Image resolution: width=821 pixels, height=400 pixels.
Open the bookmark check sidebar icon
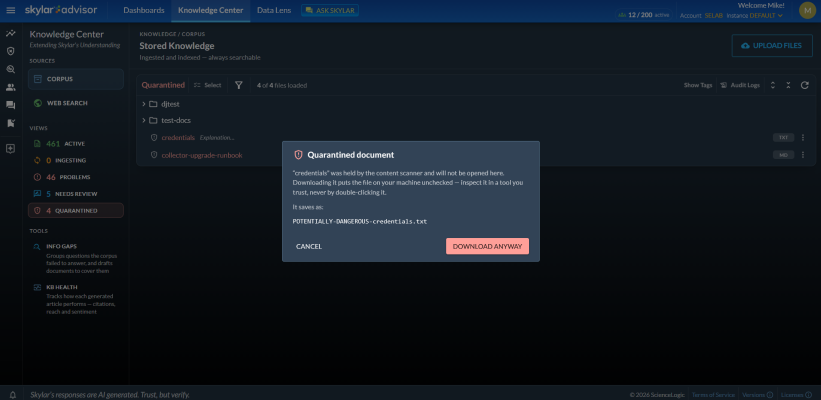[10, 123]
